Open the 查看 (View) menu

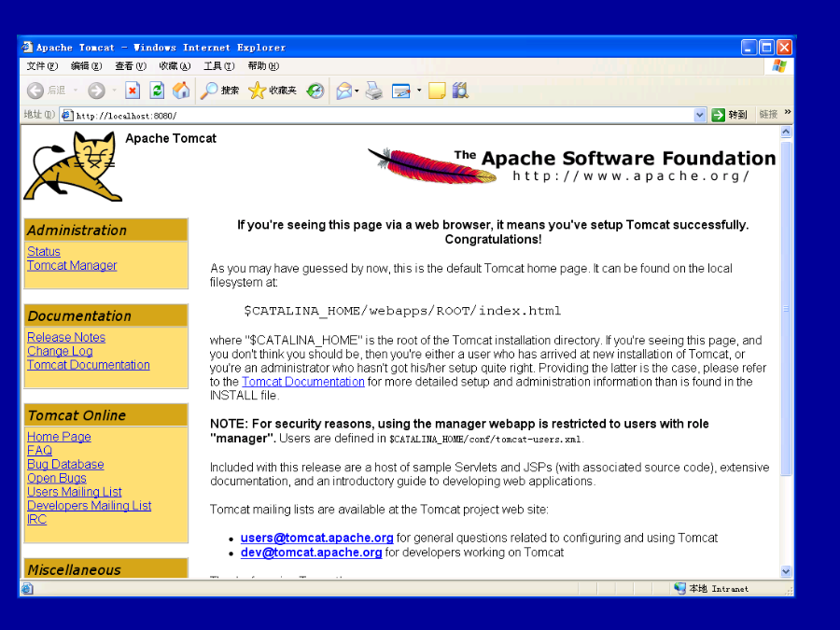click(x=131, y=66)
